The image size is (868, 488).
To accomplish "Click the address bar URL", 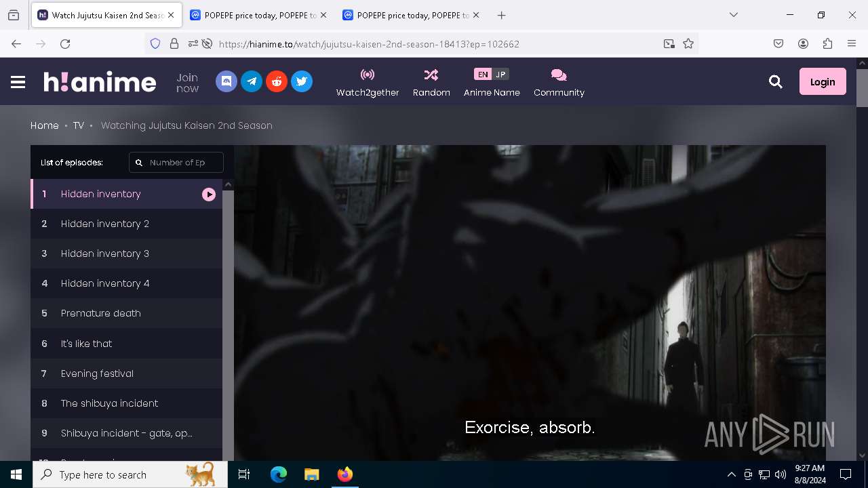I will [369, 44].
